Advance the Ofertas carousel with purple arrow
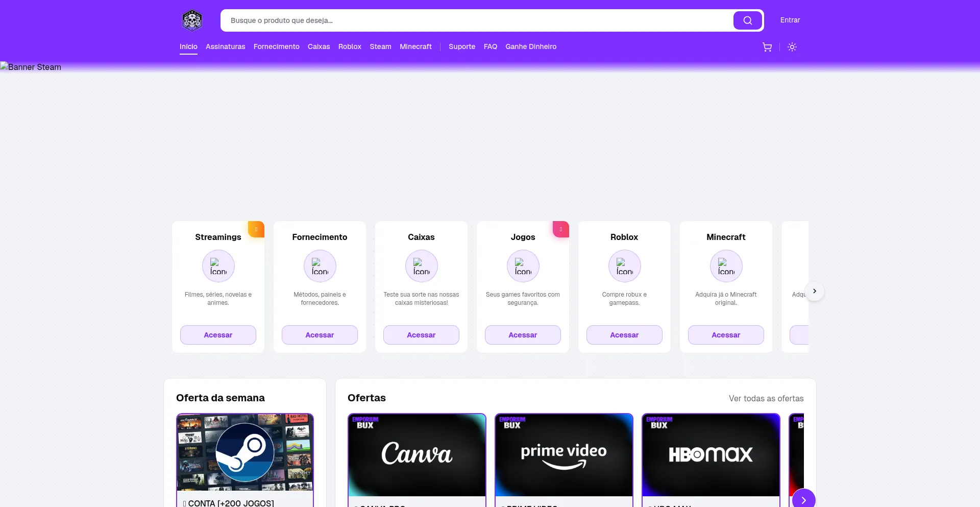Viewport: 980px width, 507px height. point(803,500)
